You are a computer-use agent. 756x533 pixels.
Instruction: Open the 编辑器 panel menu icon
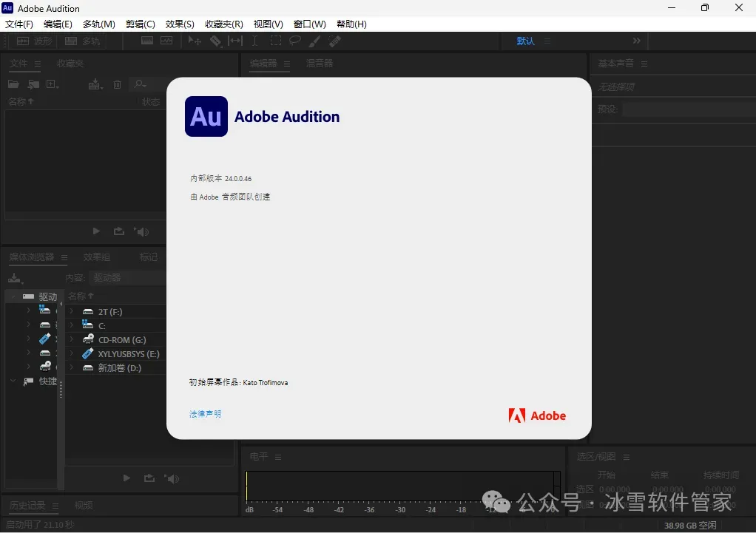click(287, 64)
